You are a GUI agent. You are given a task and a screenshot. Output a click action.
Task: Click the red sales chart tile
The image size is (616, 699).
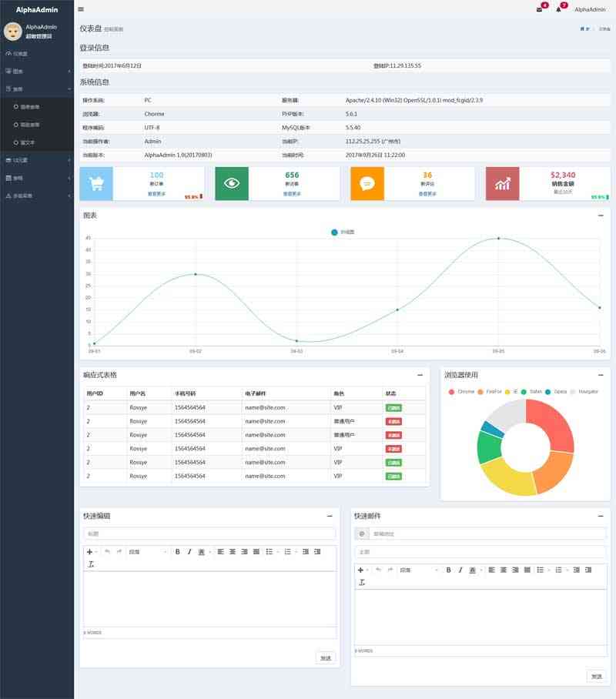502,184
